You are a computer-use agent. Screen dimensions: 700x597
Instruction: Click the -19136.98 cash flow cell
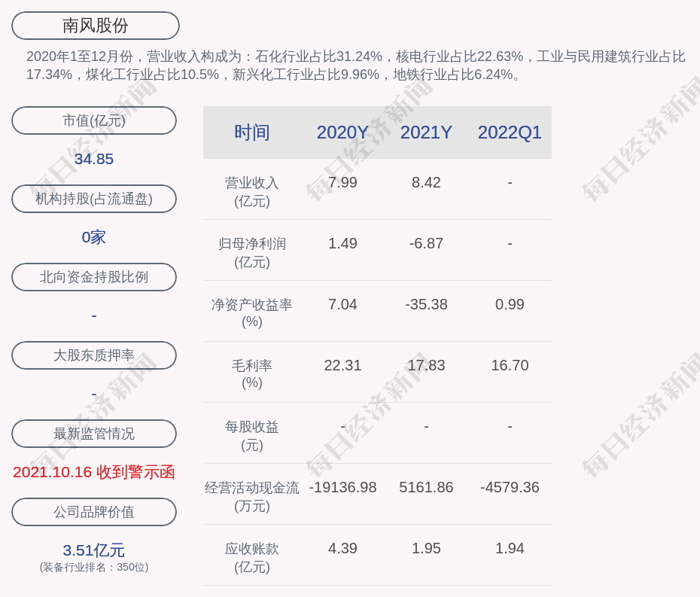(x=342, y=487)
